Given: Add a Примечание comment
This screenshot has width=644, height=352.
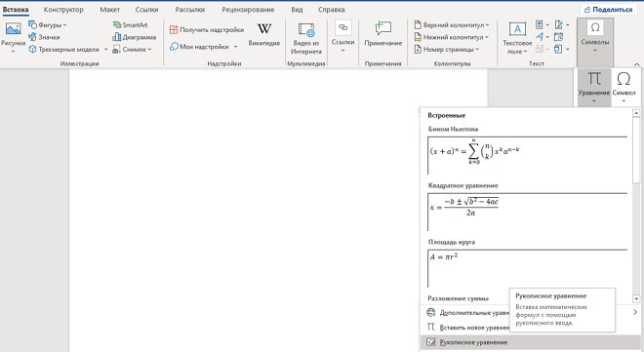Looking at the screenshot, I should 382,34.
